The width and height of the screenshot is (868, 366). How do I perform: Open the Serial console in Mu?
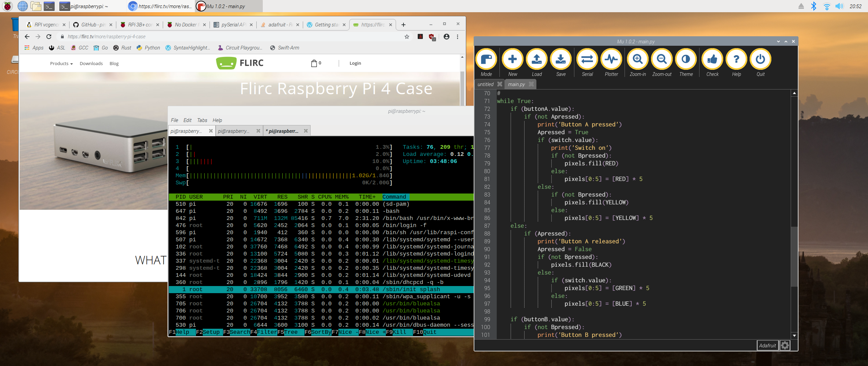click(587, 63)
